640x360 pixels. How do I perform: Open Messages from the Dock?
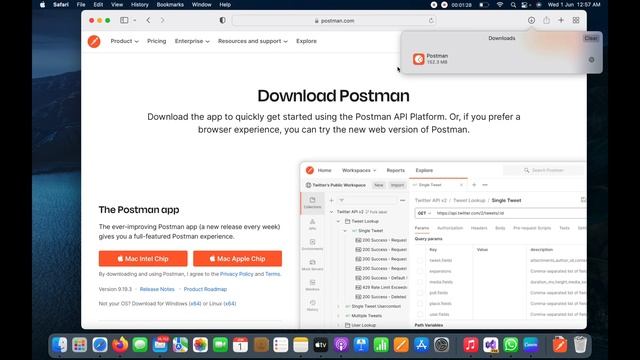[140, 345]
